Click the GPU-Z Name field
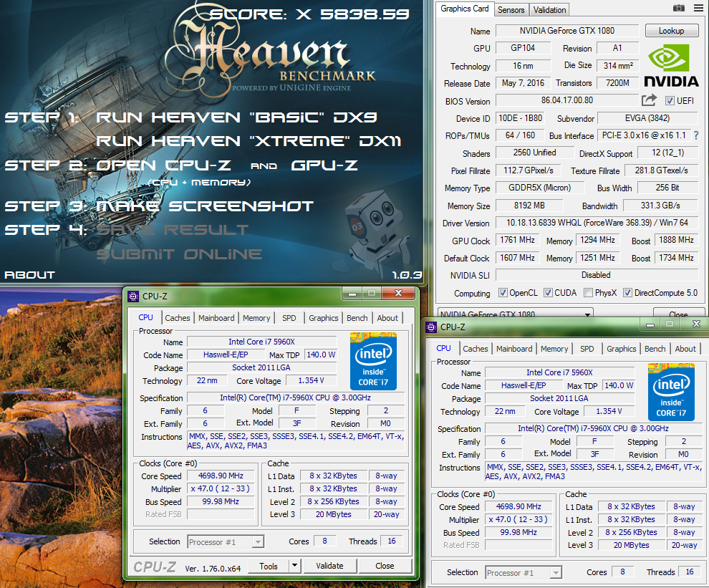 [567, 31]
